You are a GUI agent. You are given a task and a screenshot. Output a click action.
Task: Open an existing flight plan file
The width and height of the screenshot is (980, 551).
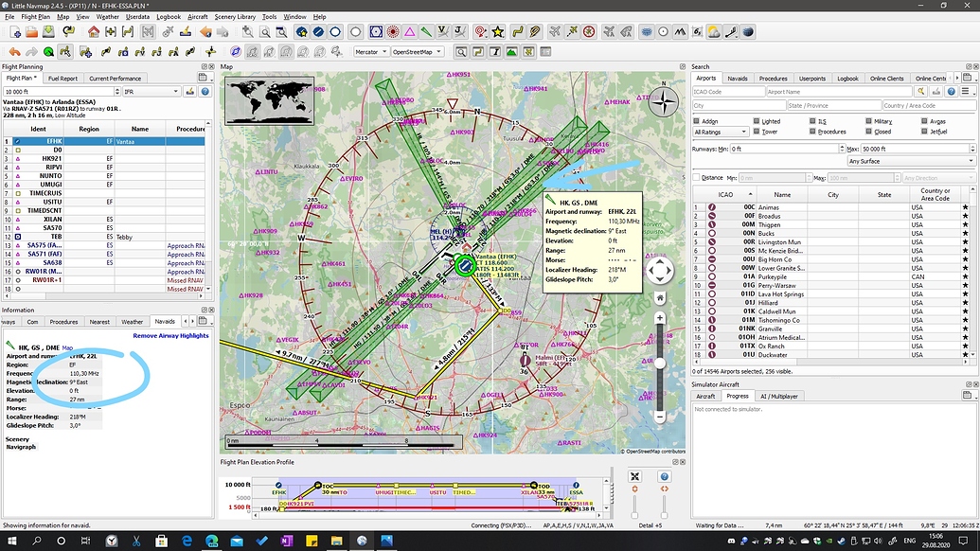[31, 34]
